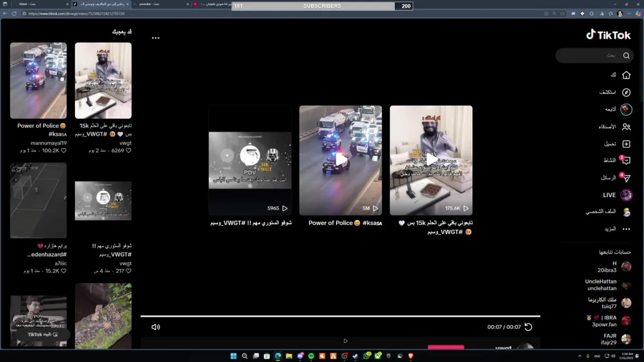
Task: Open followed account 3powr.fan
Action: click(x=609, y=321)
